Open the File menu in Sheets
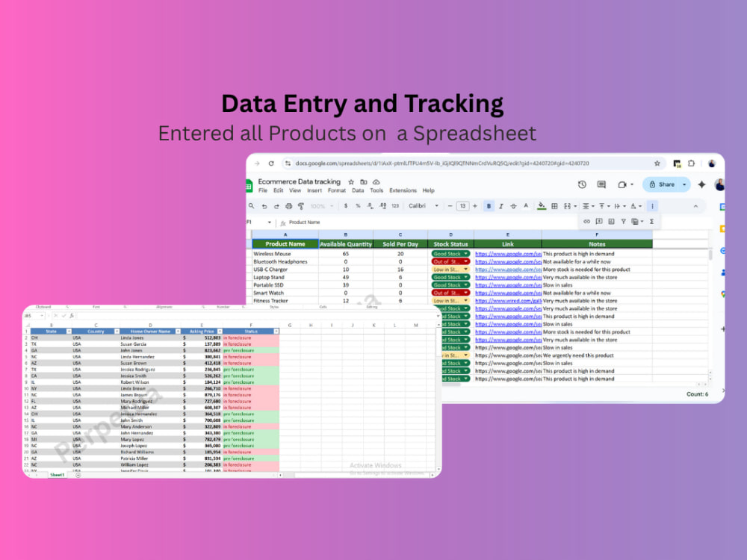This screenshot has width=747, height=560. click(x=263, y=190)
